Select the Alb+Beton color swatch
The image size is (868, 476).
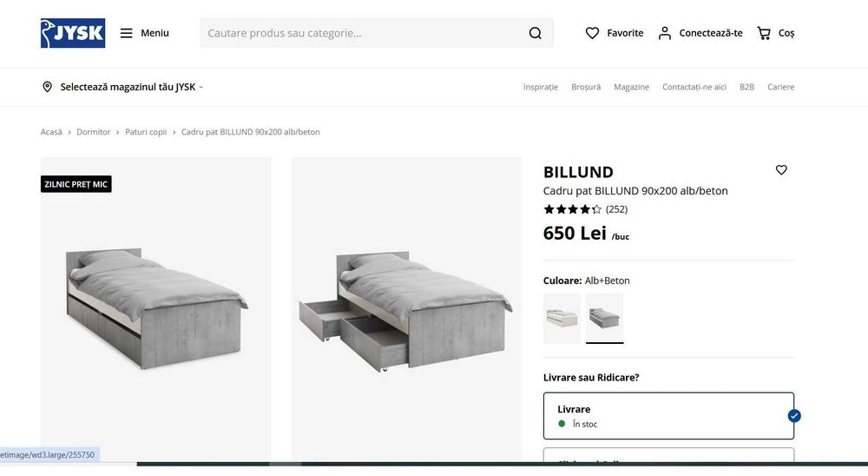(x=604, y=318)
